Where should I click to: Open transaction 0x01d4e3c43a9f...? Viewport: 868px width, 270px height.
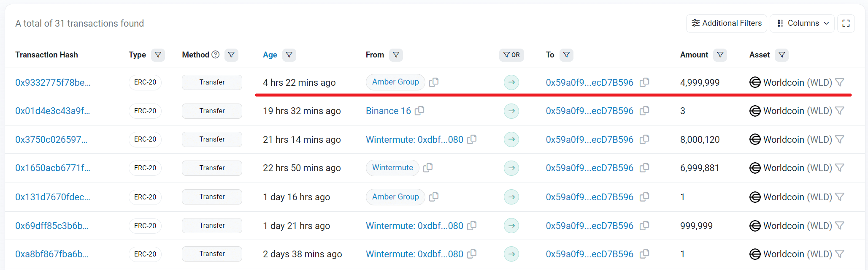[53, 111]
